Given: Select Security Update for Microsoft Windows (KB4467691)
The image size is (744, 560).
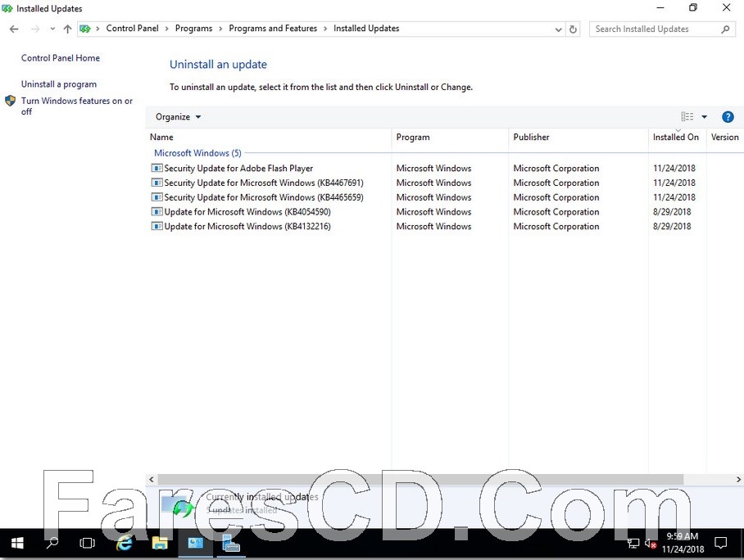Looking at the screenshot, I should coord(263,183).
